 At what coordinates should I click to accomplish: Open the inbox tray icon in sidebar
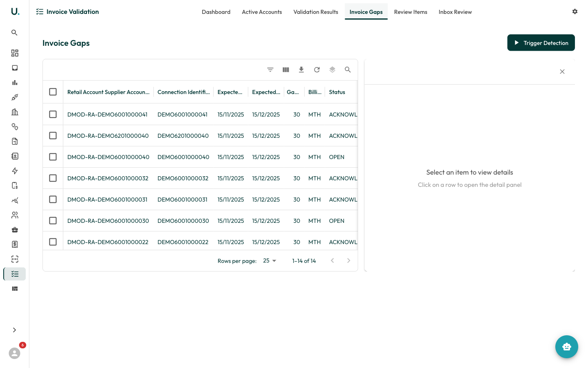pyautogui.click(x=15, y=68)
